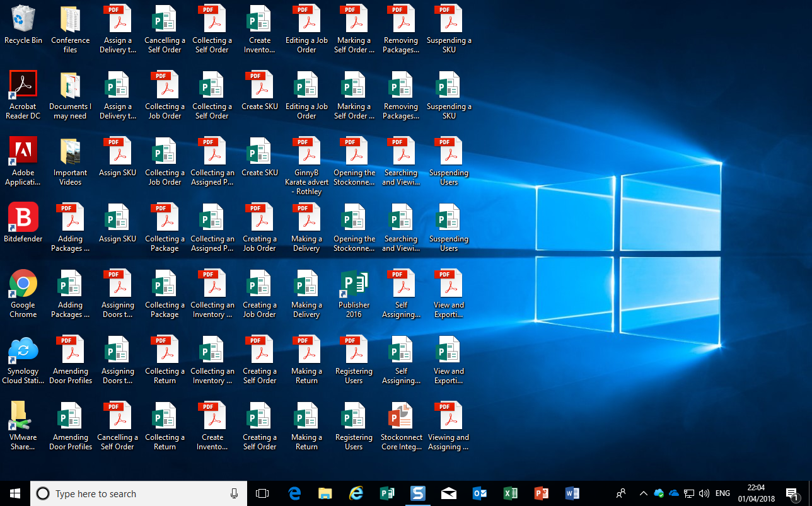Image resolution: width=812 pixels, height=506 pixels.
Task: Open Task View
Action: coord(262,493)
